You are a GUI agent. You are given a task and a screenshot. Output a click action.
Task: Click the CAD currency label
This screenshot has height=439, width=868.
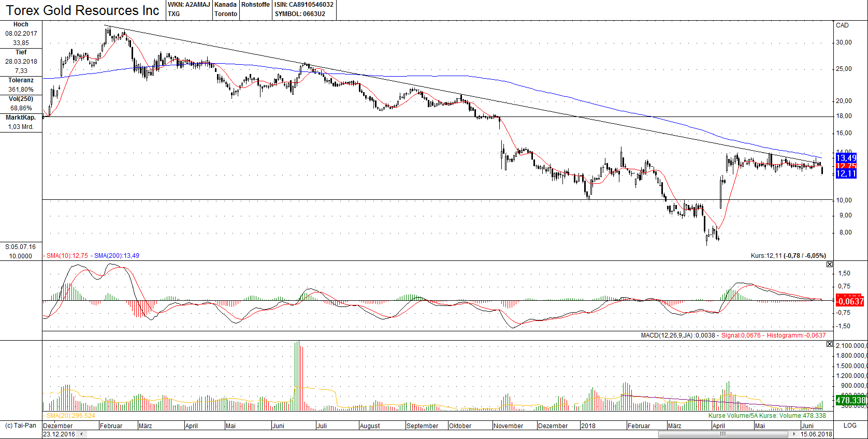pos(843,25)
